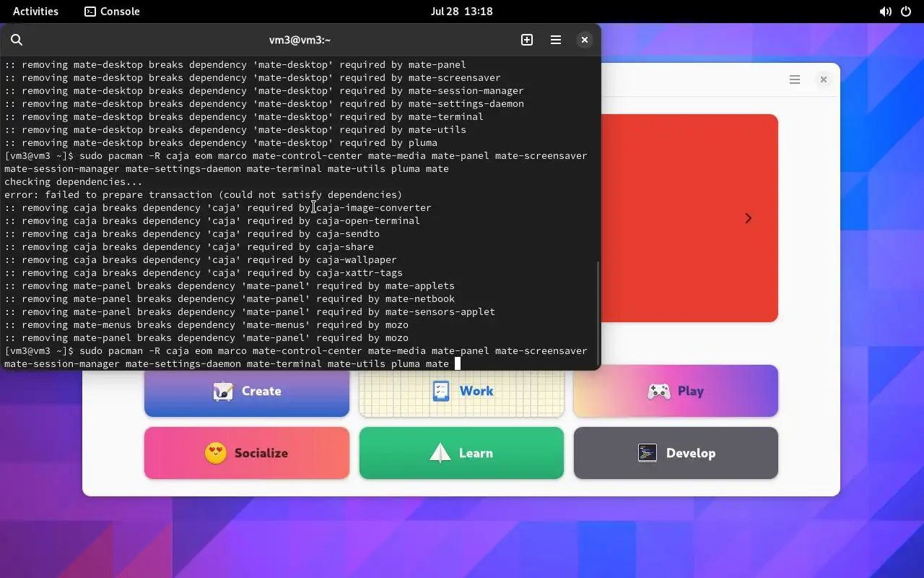
Task: Click the mate-menus required by mozo line
Action: pos(206,324)
